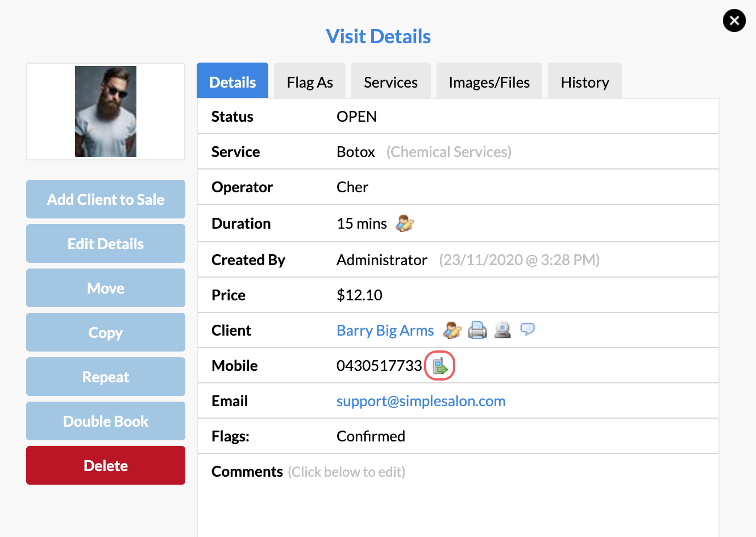
Task: Open the Services tab
Action: point(391,81)
